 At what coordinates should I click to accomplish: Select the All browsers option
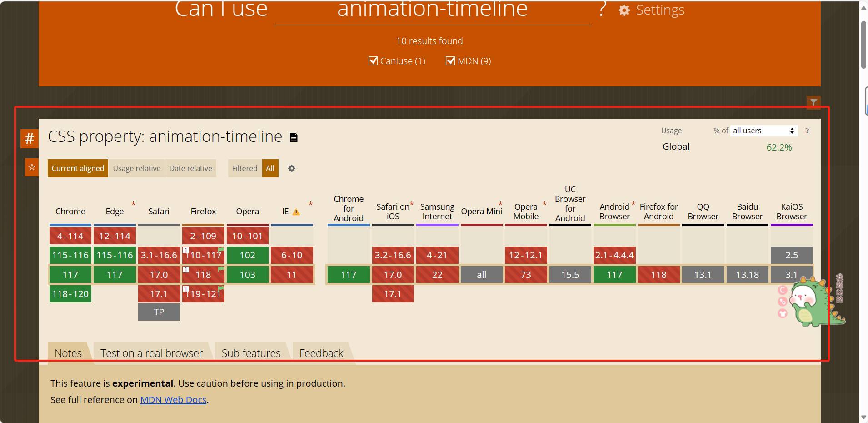click(x=270, y=168)
